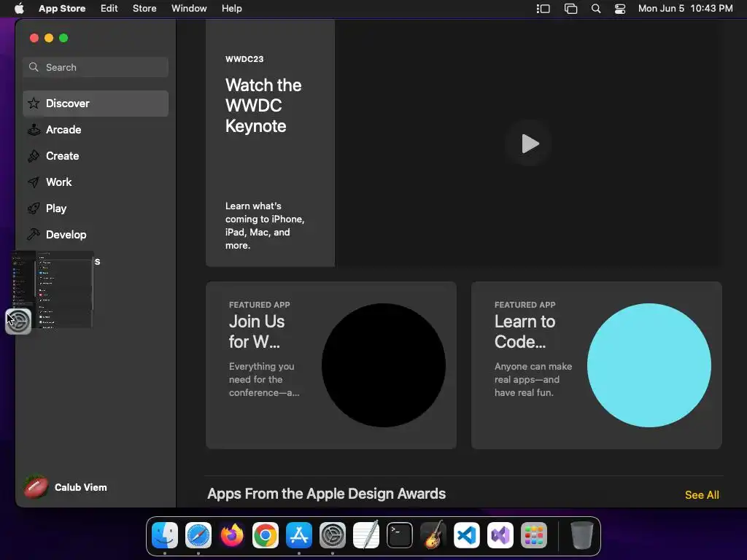Click the football account avatar
This screenshot has height=560, width=747.
point(36,487)
